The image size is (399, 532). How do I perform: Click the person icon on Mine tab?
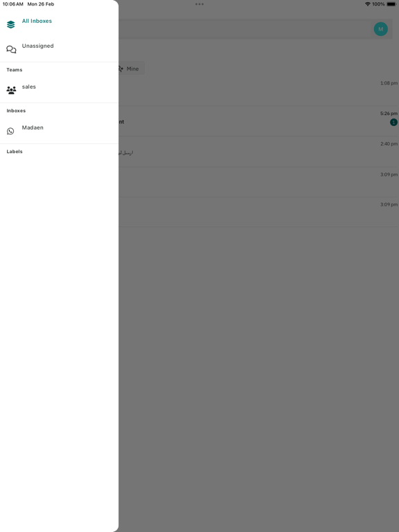(121, 69)
